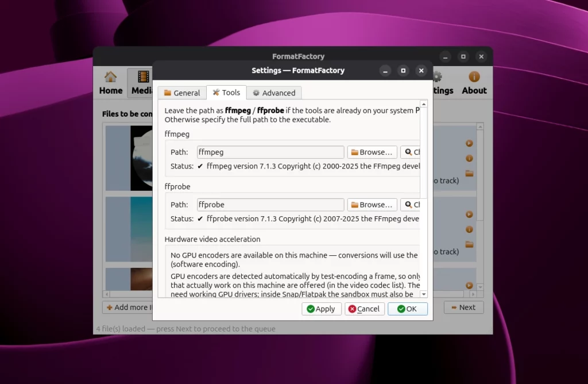Check the ffprobe path with magnifier button
588x384 pixels.
[x=410, y=205]
